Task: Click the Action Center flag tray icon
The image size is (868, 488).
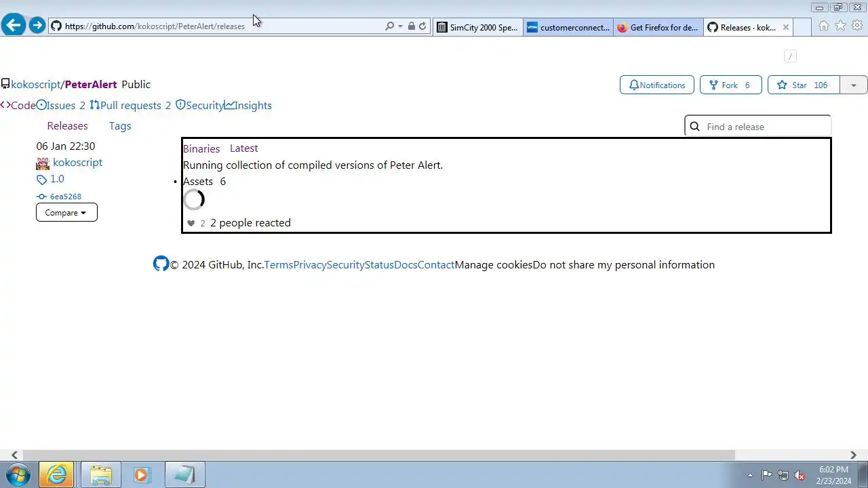Action: [766, 475]
